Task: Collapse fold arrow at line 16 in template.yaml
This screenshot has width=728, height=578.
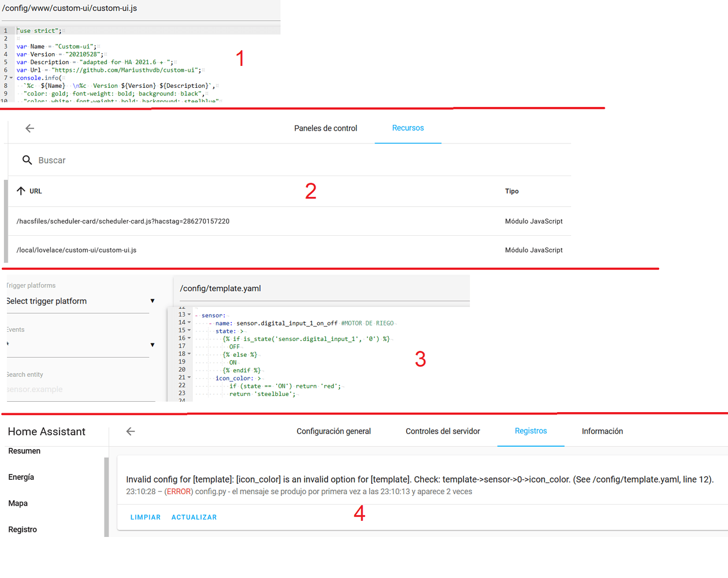Action: tap(189, 338)
